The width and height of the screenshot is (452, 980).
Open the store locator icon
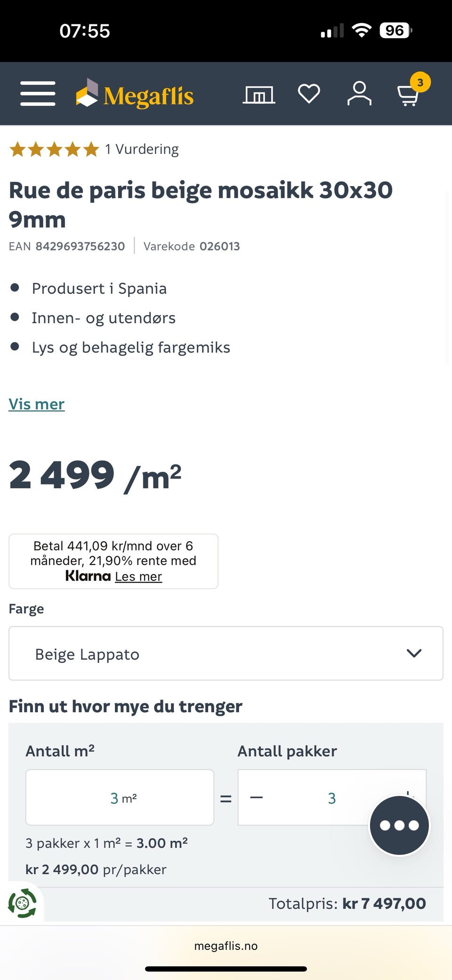coord(258,94)
